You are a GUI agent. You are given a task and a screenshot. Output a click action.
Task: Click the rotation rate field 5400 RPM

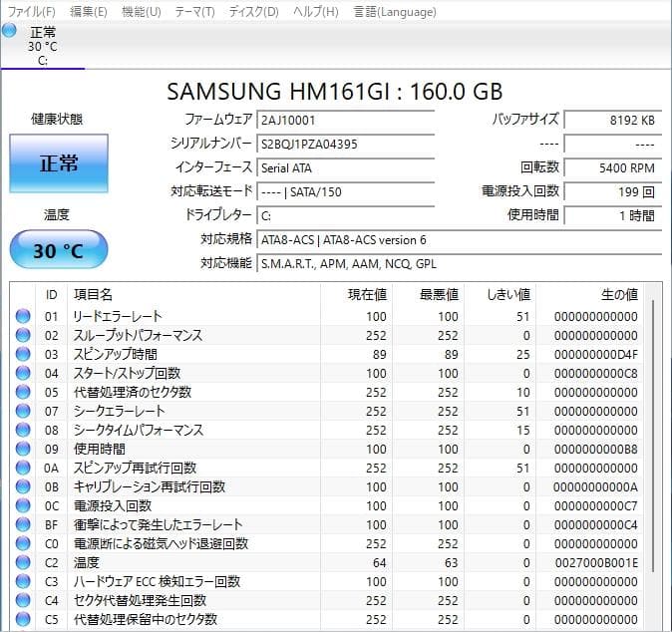coord(613,167)
